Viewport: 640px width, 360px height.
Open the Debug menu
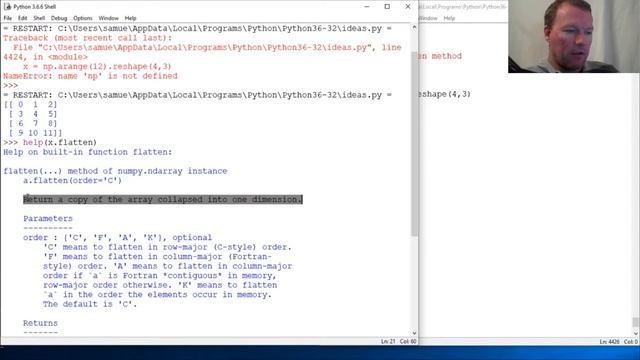pyautogui.click(x=59, y=18)
